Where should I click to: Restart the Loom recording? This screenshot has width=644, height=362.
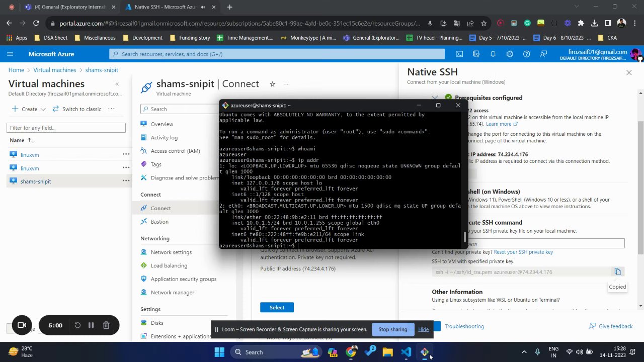click(77, 325)
